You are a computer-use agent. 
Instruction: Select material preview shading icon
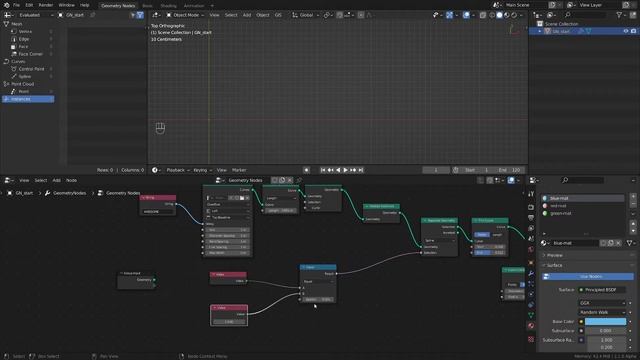coord(507,15)
